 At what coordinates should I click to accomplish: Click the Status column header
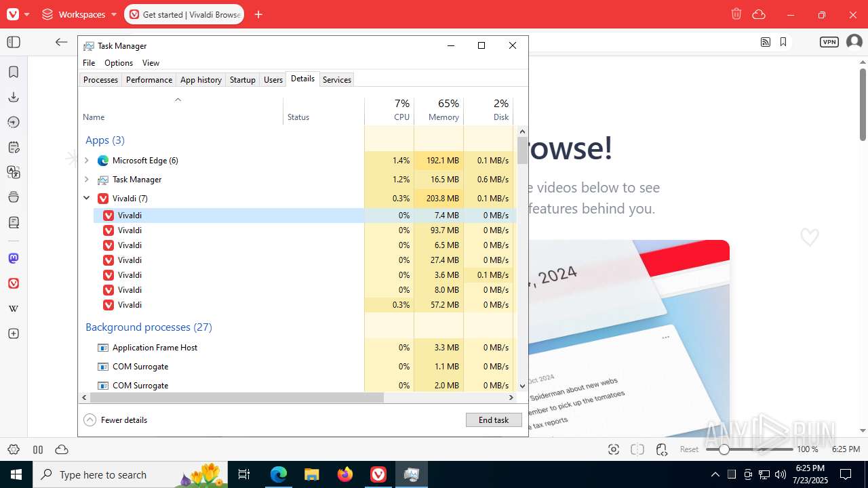coord(324,111)
